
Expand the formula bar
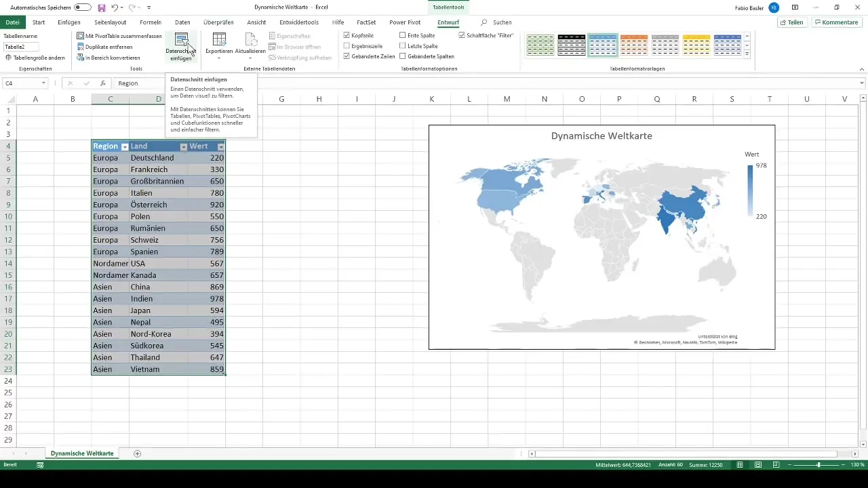tap(862, 83)
